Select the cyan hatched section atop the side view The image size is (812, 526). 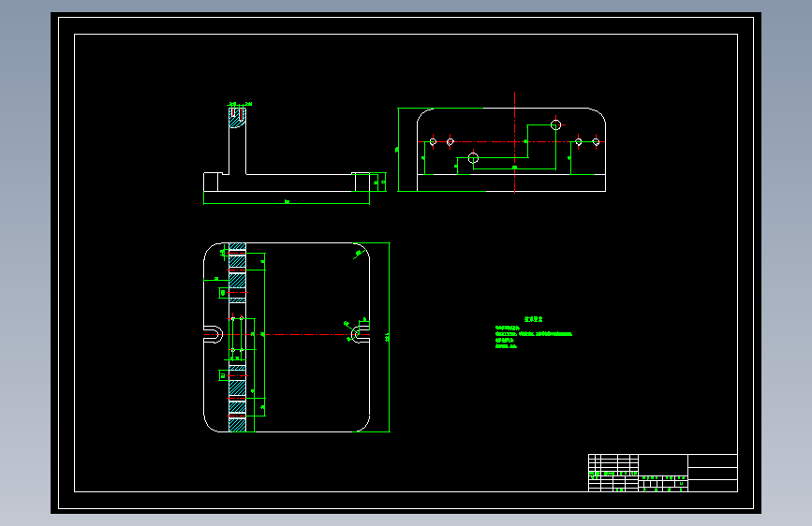coord(237,118)
